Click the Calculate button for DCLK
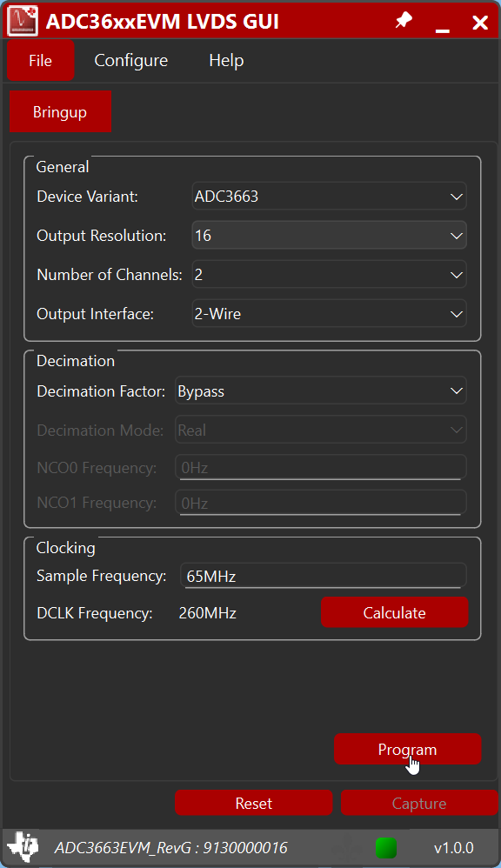This screenshot has height=868, width=501. pos(394,612)
